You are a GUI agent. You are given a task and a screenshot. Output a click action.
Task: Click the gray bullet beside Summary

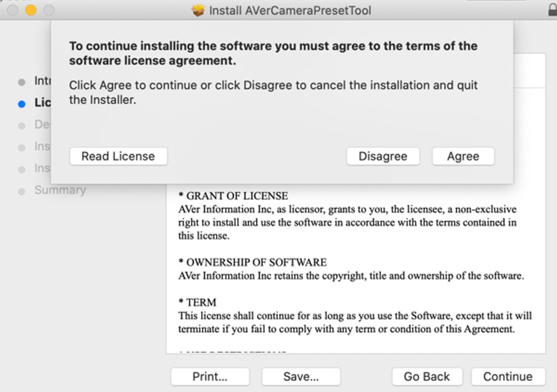[x=22, y=191]
